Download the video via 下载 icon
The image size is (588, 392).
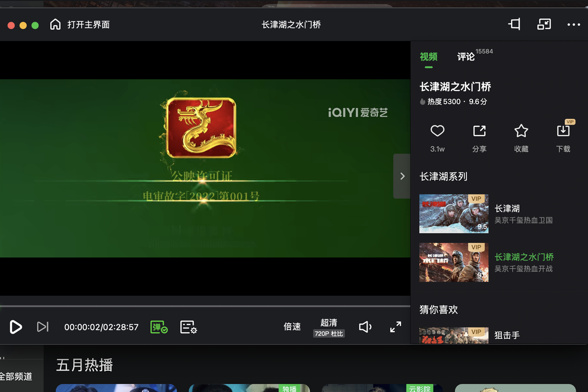pyautogui.click(x=563, y=131)
